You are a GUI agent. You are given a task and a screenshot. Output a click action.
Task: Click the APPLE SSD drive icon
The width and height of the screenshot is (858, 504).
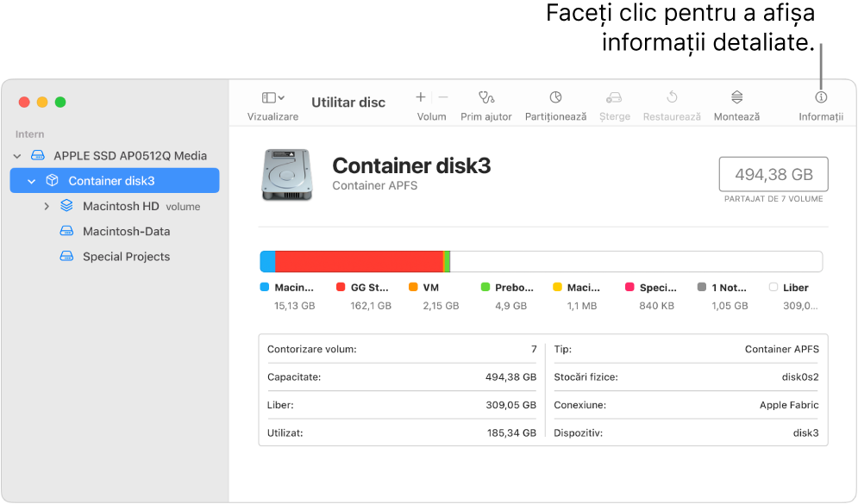click(x=38, y=156)
